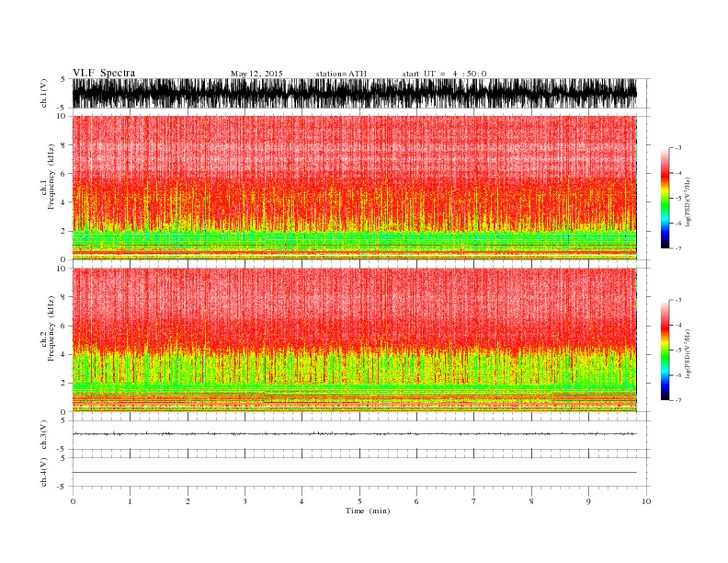Click the "9" minute tick label on time axis
The width and height of the screenshot is (728, 563).
588,501
